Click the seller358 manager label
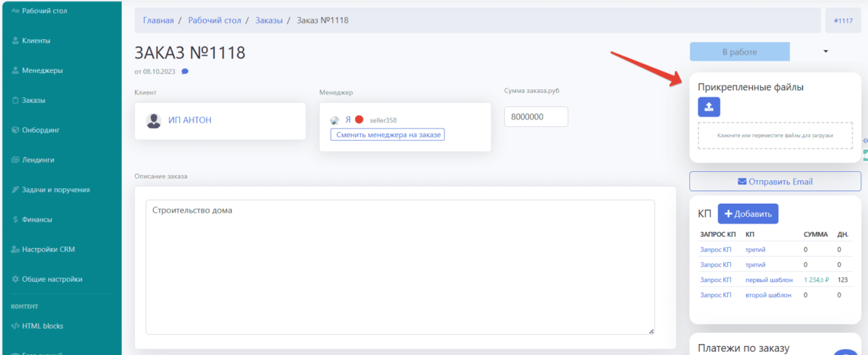Screen dimensions: 868x355 point(383,120)
